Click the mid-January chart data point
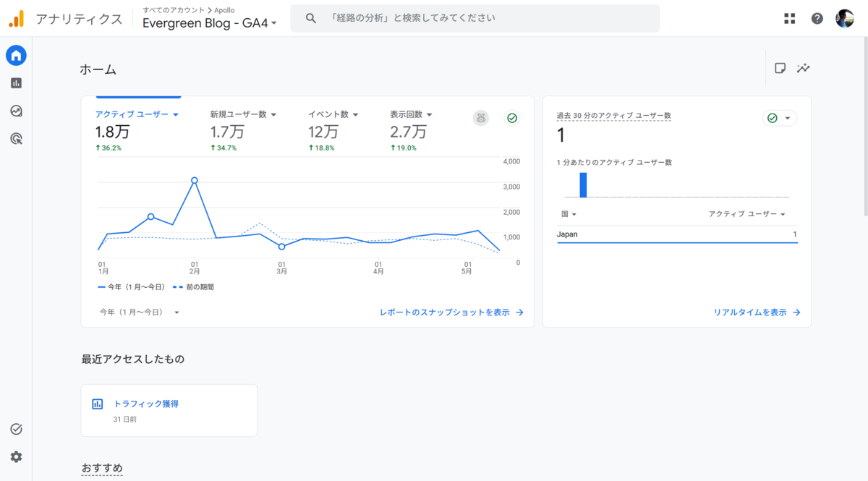Screen dimensions: 868x481 tap(150, 216)
